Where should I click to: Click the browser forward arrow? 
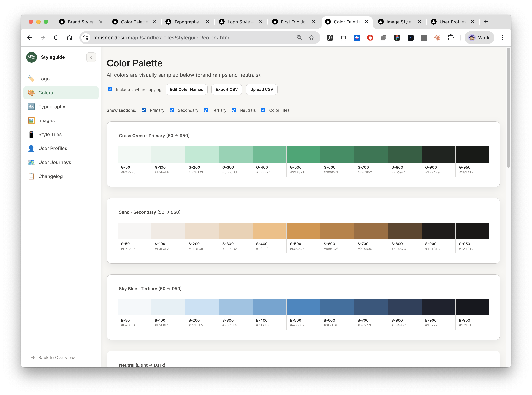point(43,38)
